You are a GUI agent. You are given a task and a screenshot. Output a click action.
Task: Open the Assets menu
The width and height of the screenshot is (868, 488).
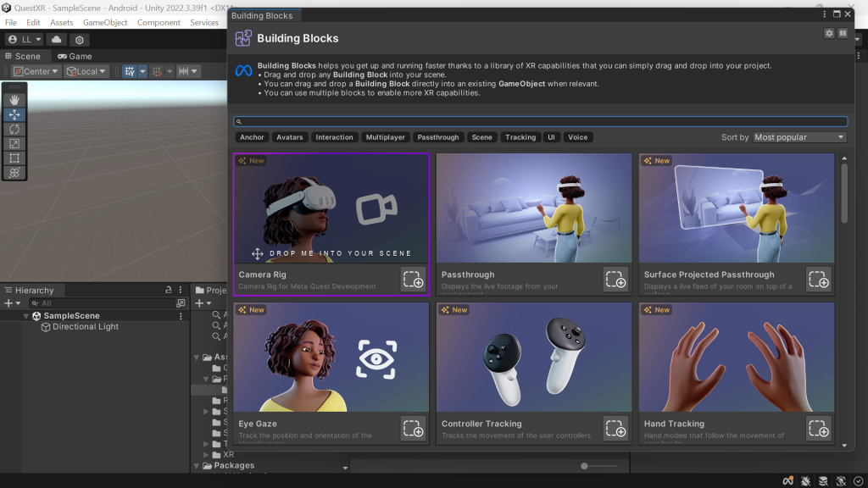point(61,23)
